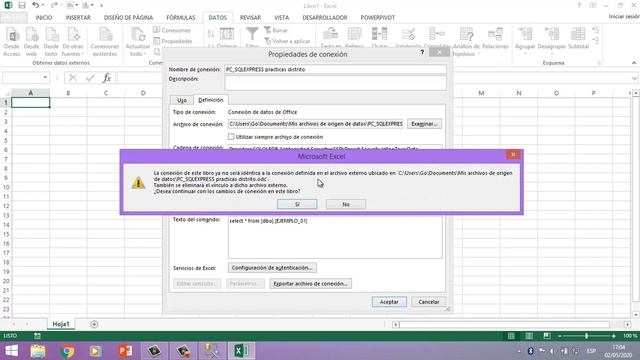
Task: Open the INSERTAR ribbon tab
Action: pos(78,18)
